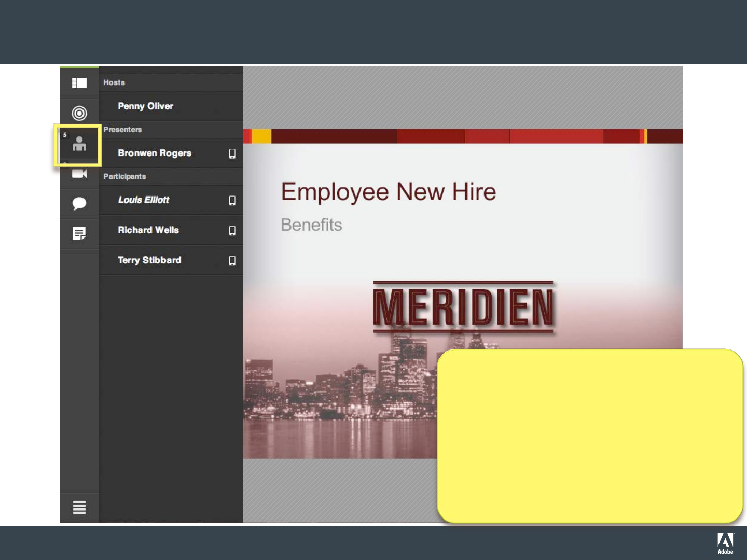Open the attendees list icon

79,144
